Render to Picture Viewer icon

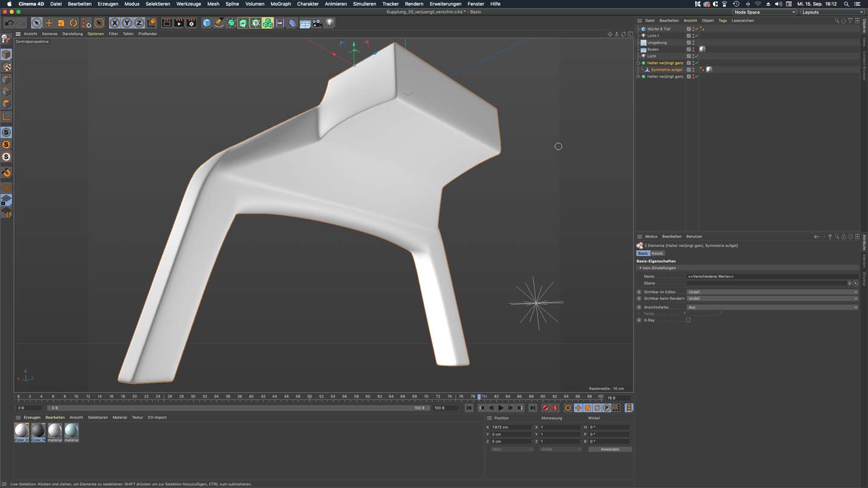pyautogui.click(x=179, y=23)
